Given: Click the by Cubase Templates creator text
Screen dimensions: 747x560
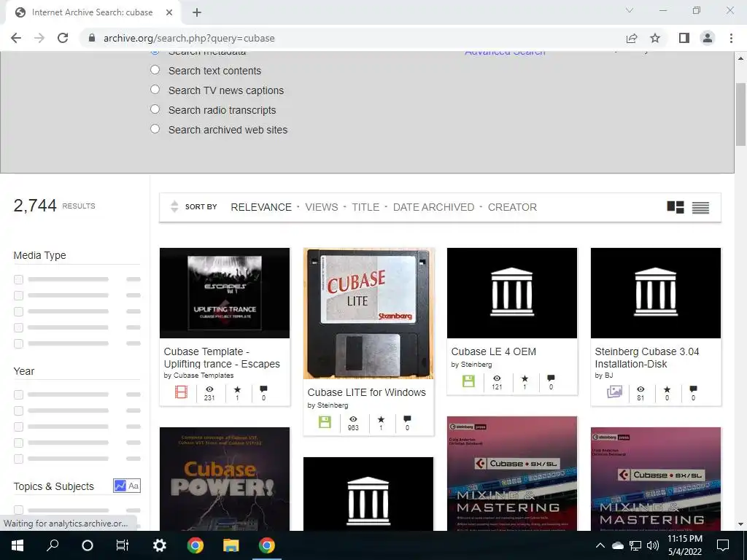Looking at the screenshot, I should coord(198,376).
